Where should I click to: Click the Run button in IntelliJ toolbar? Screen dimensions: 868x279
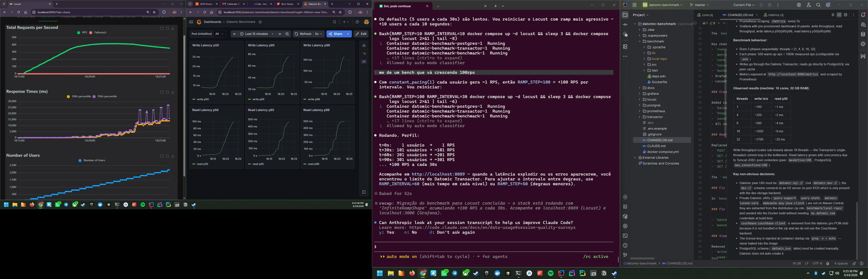pyautogui.click(x=761, y=5)
